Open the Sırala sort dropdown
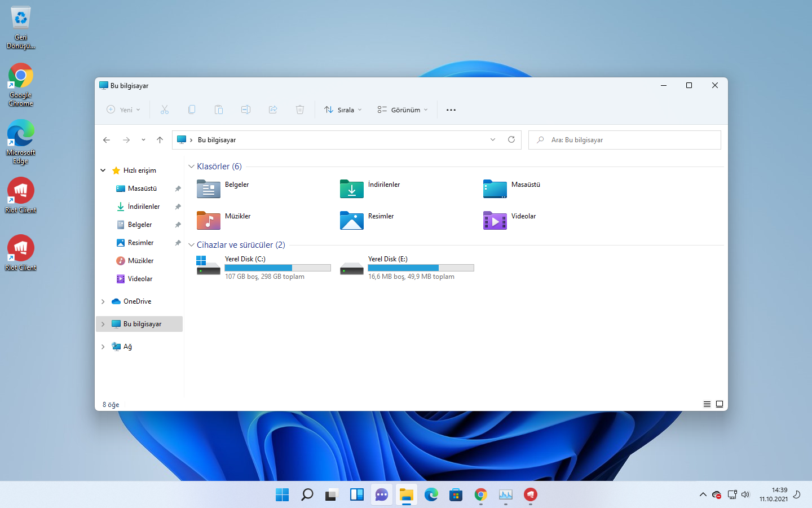This screenshot has width=812, height=508. [x=343, y=110]
